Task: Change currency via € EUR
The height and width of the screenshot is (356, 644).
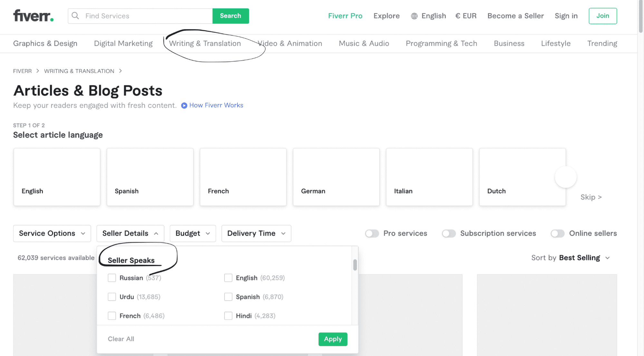Action: pos(466,16)
